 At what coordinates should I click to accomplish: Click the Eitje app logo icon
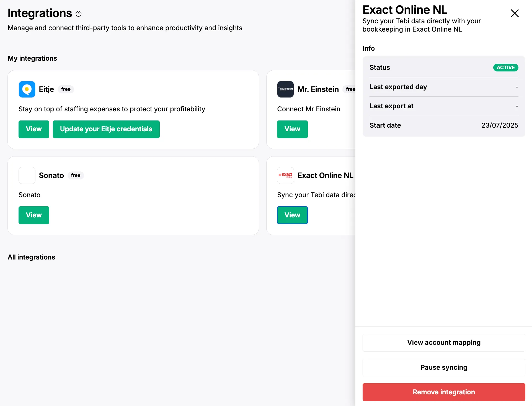coord(27,89)
